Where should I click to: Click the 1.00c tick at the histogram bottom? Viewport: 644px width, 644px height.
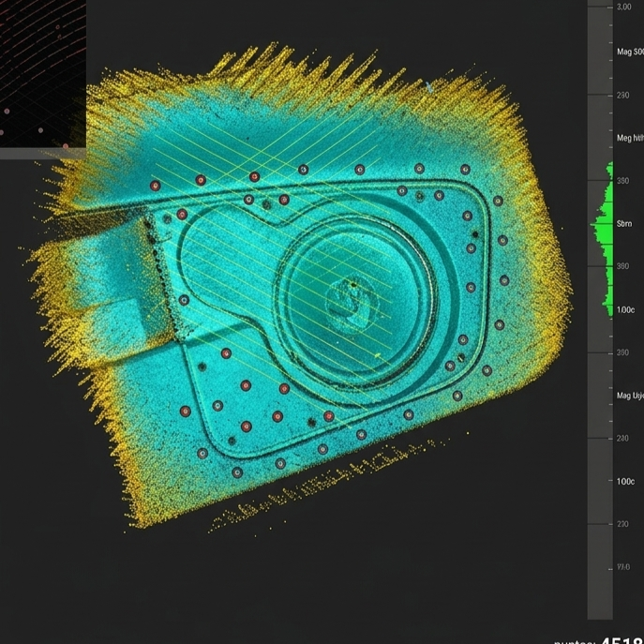pos(625,309)
